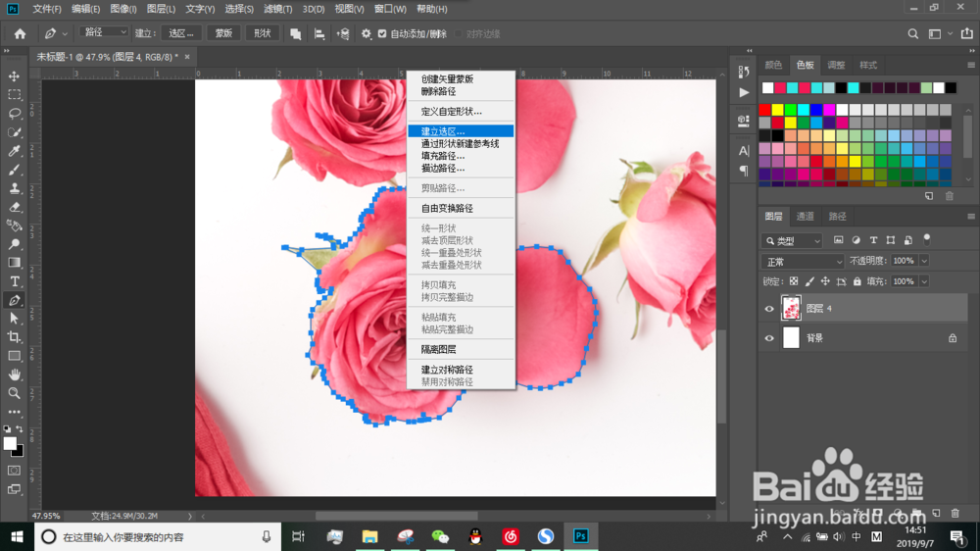Open blend mode 正常 dropdown
The height and width of the screenshot is (551, 980).
pos(803,262)
